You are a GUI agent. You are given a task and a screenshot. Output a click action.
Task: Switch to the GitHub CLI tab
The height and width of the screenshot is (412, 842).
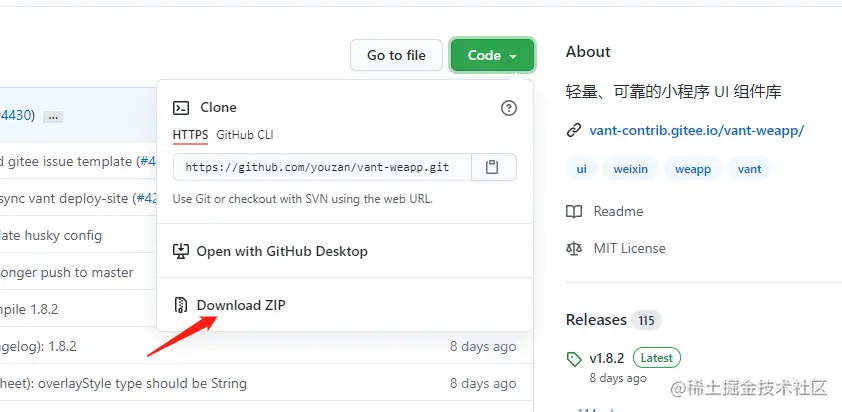(245, 134)
